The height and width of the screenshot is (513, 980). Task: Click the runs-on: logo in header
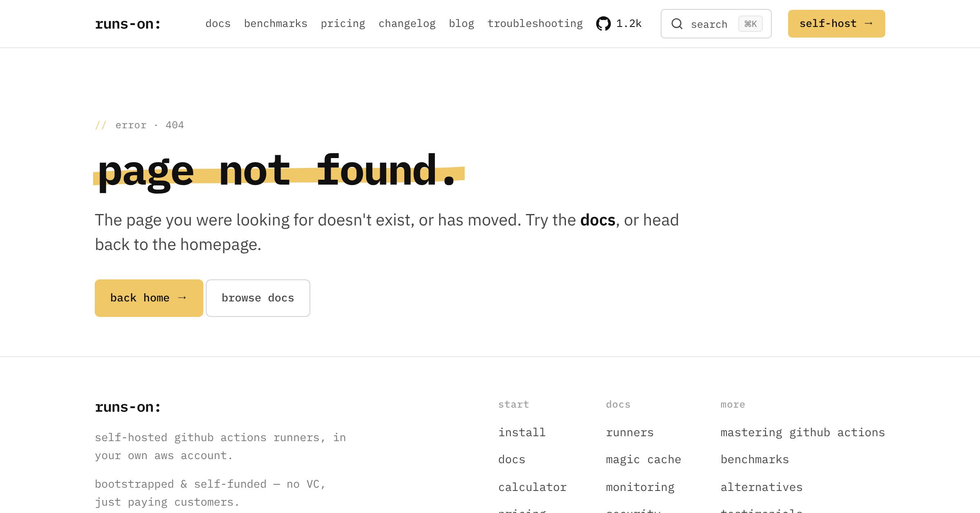pyautogui.click(x=128, y=24)
